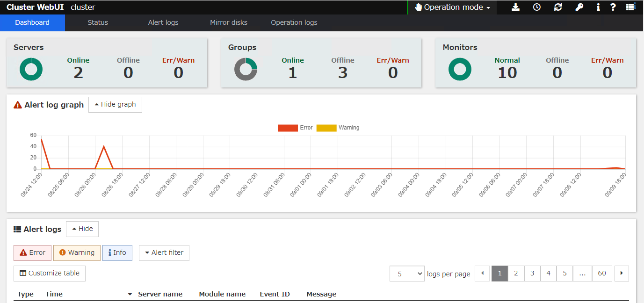Toggle the Error alert filter
The image size is (644, 303).
pos(32,252)
